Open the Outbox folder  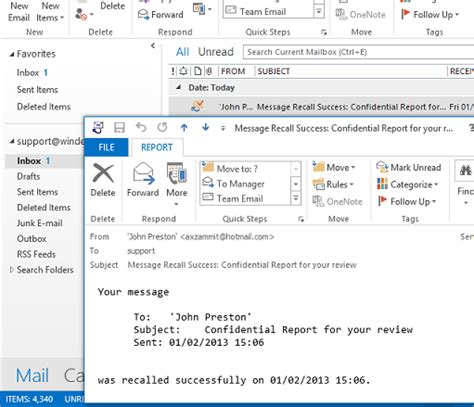[x=32, y=239]
